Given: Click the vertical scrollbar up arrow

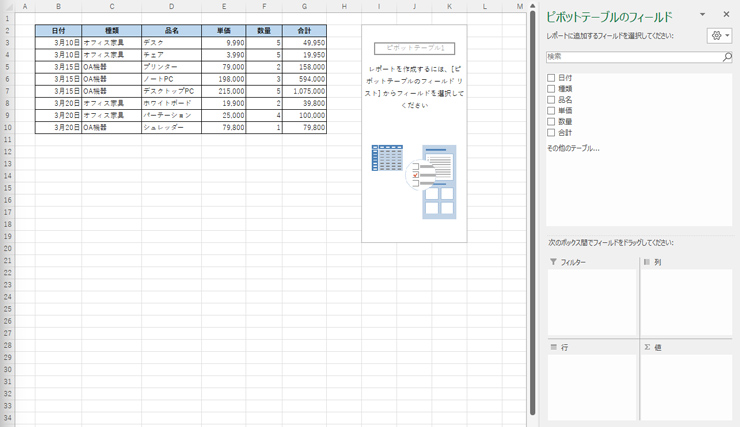Looking at the screenshot, I should [x=532, y=6].
